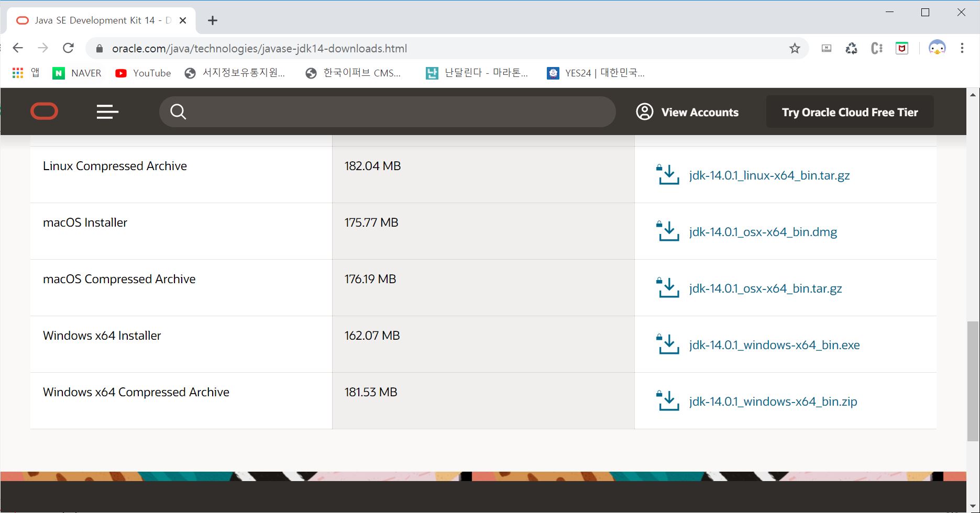
Task: Click download icon for linux-x64_bin.tar.gz
Action: pos(668,175)
